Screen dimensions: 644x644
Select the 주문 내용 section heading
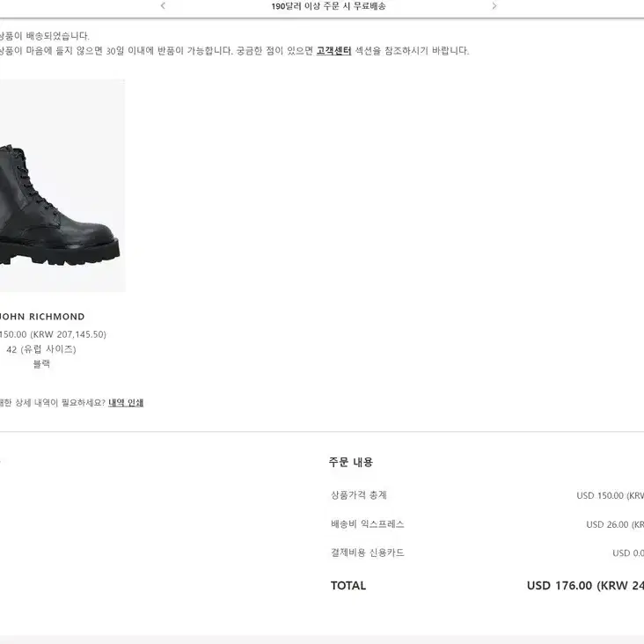351,462
